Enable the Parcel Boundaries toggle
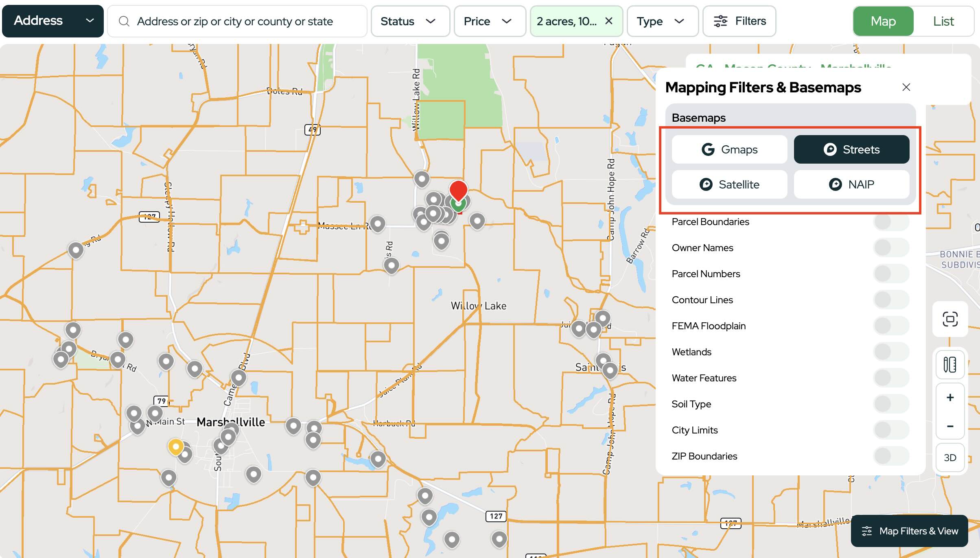Viewport: 980px width, 558px height. (x=890, y=222)
